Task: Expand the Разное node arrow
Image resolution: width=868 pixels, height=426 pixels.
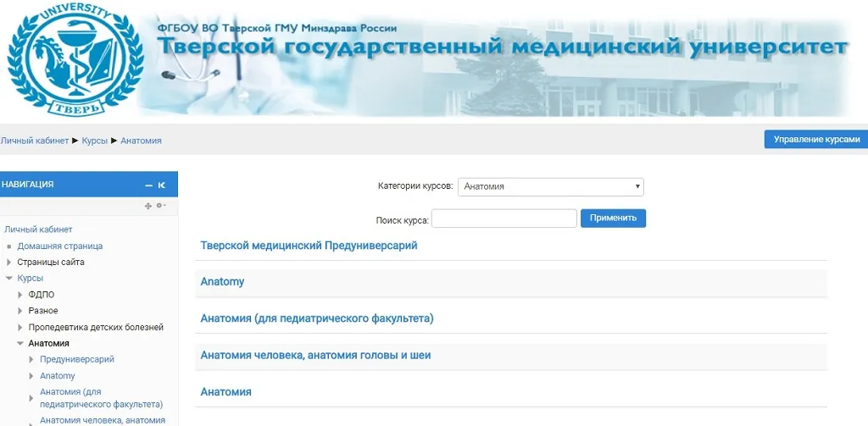Action: (20, 311)
